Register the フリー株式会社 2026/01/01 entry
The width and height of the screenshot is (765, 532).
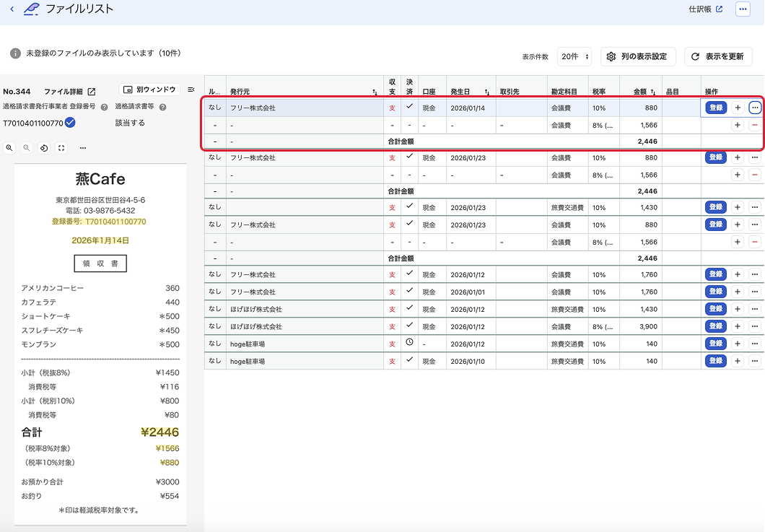coord(716,292)
